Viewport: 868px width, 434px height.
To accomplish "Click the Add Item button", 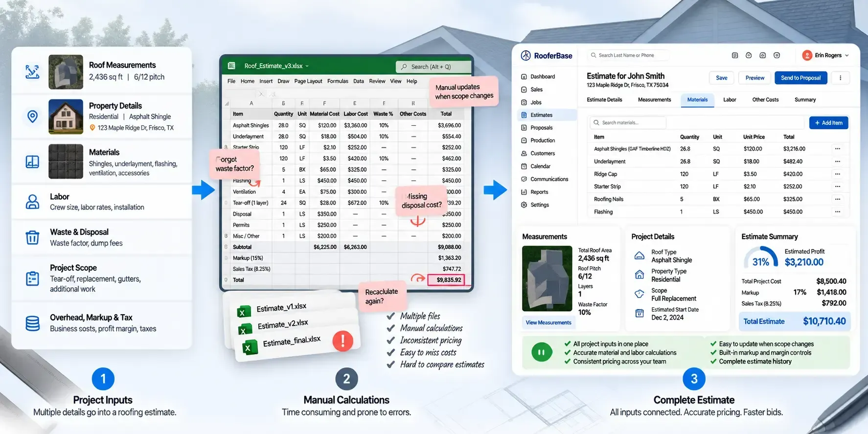I will coord(828,123).
